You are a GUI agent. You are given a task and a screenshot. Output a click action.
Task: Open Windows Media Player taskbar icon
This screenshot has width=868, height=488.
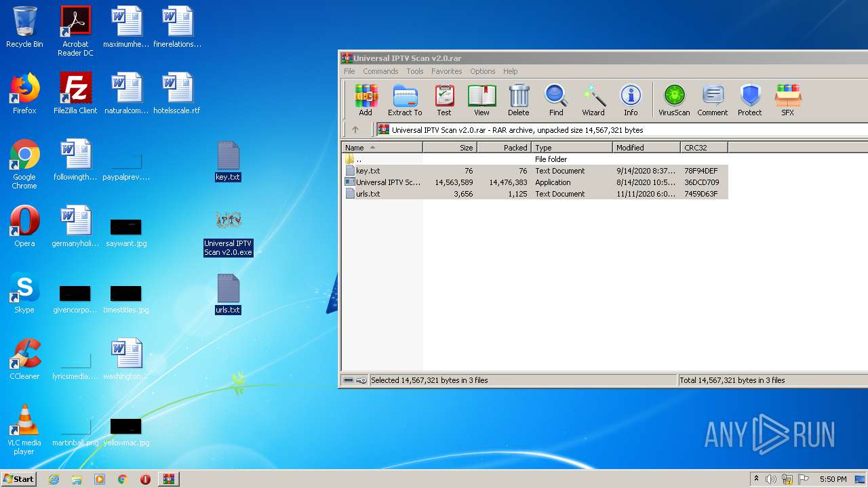click(100, 479)
